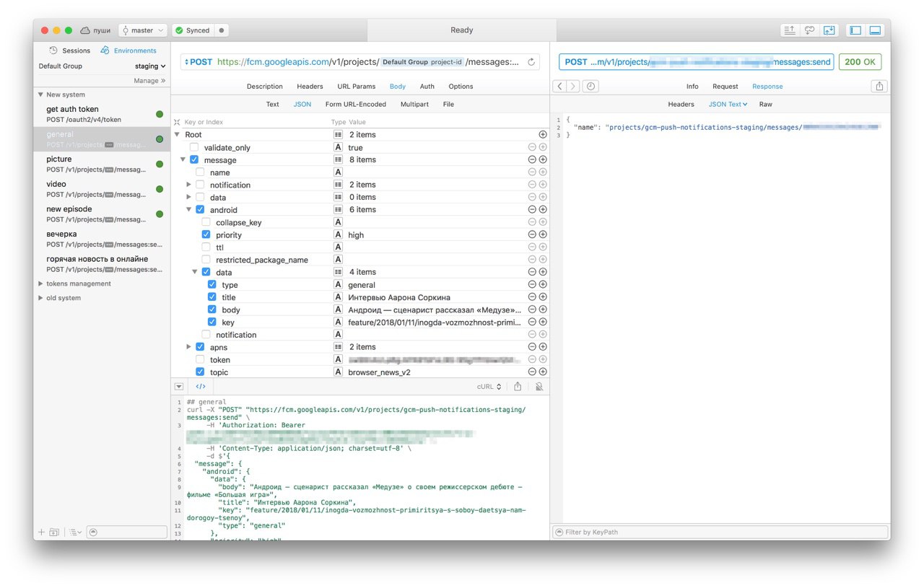Open the staging environment dropdown
The image size is (924, 588).
pos(150,66)
